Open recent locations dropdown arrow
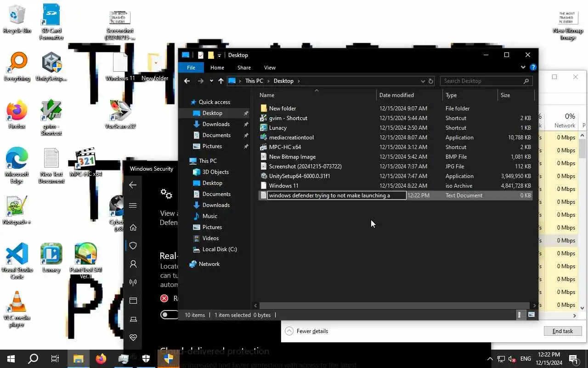The width and height of the screenshot is (588, 368). (x=211, y=81)
